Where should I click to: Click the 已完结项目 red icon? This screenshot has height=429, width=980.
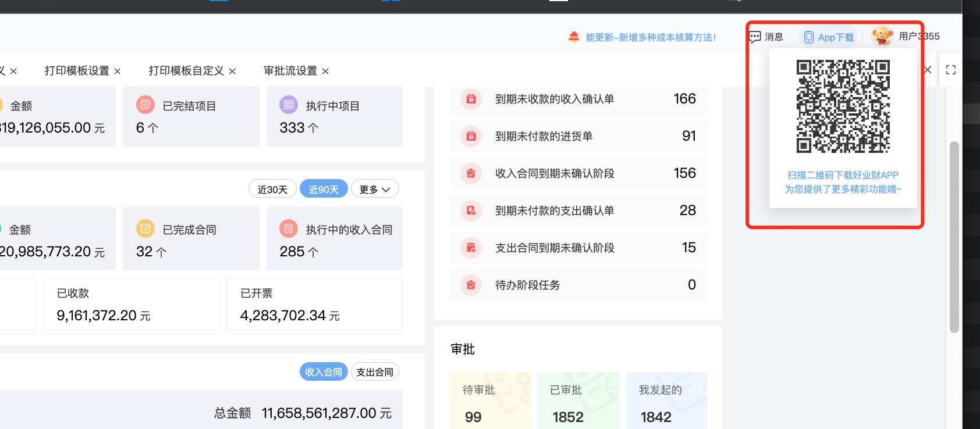click(145, 105)
